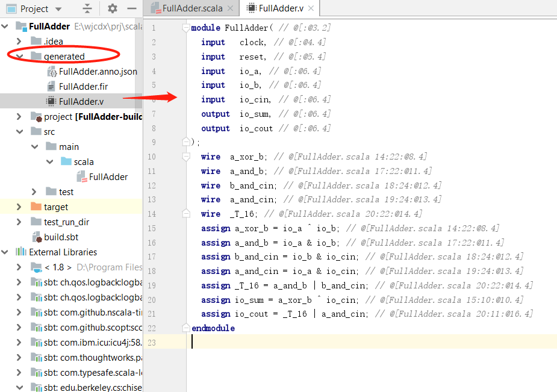Collapse the FullAdder root project node
The height and width of the screenshot is (392, 557).
pyautogui.click(x=5, y=26)
